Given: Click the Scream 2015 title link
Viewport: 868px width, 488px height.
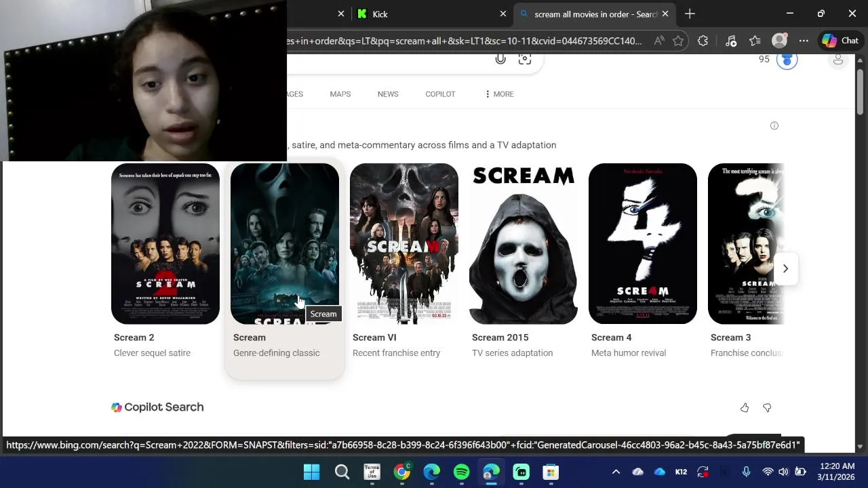Looking at the screenshot, I should [500, 338].
